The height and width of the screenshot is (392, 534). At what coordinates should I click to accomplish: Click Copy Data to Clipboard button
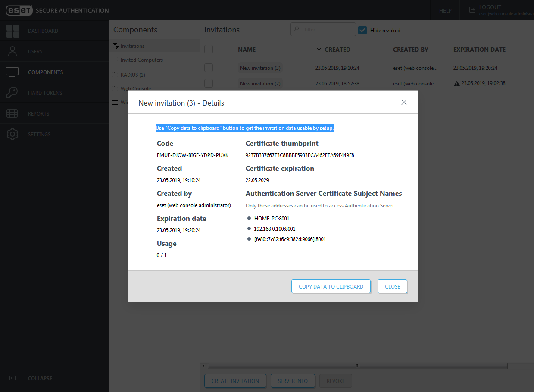[331, 286]
